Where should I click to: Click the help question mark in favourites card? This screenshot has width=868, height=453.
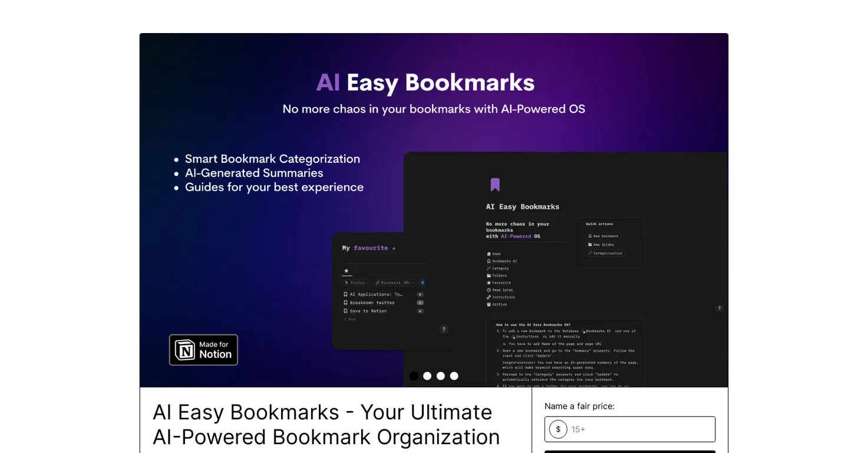(x=444, y=329)
